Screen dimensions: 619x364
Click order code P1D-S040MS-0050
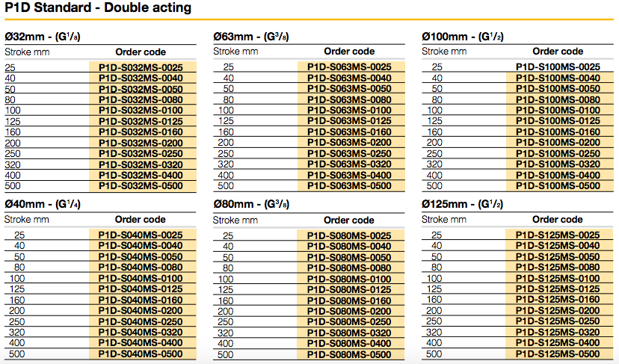141,256
